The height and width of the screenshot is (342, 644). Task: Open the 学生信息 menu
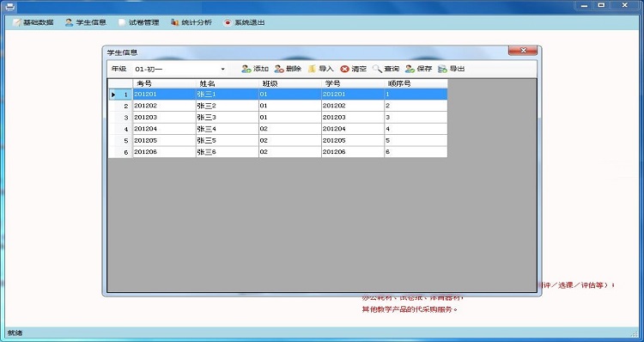click(x=85, y=22)
